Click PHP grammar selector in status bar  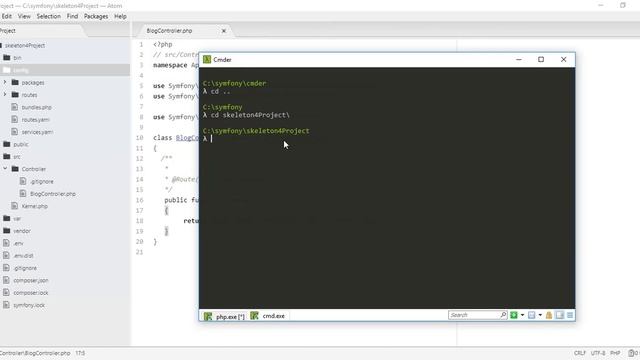615,353
